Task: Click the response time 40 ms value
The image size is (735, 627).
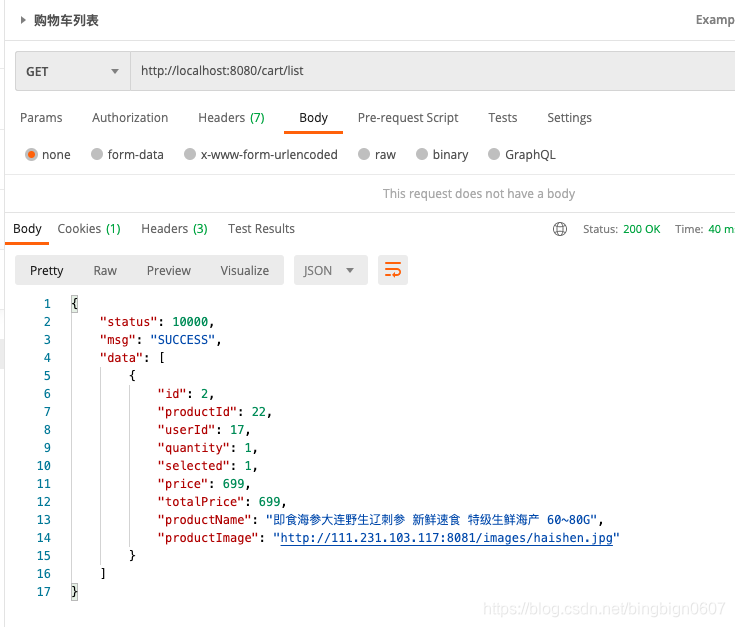Action: click(x=721, y=229)
